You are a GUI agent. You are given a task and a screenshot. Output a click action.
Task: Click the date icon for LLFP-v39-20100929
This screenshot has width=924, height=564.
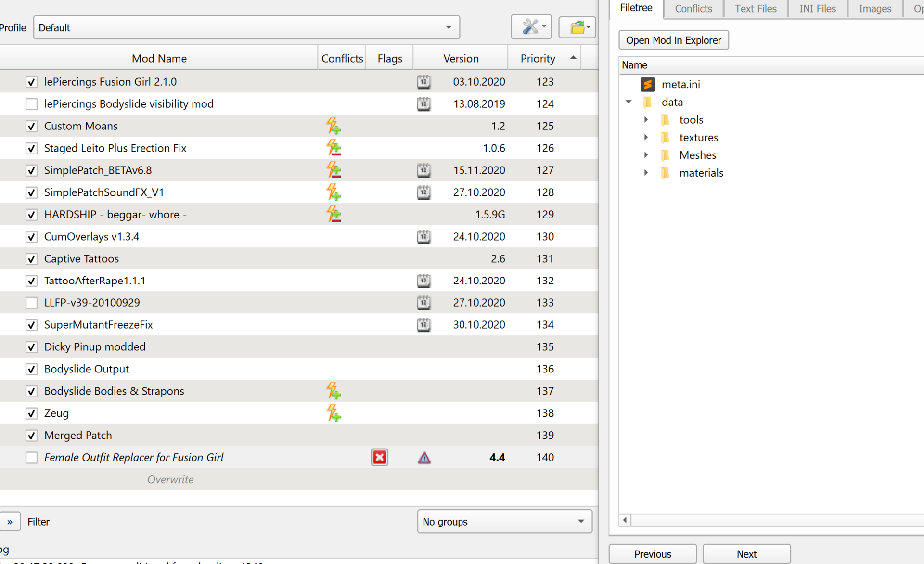point(424,303)
